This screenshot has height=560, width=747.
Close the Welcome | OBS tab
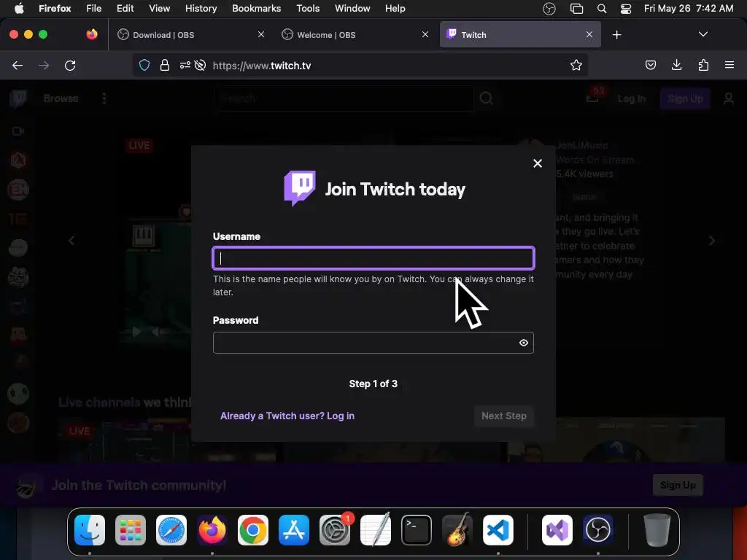pyautogui.click(x=425, y=34)
